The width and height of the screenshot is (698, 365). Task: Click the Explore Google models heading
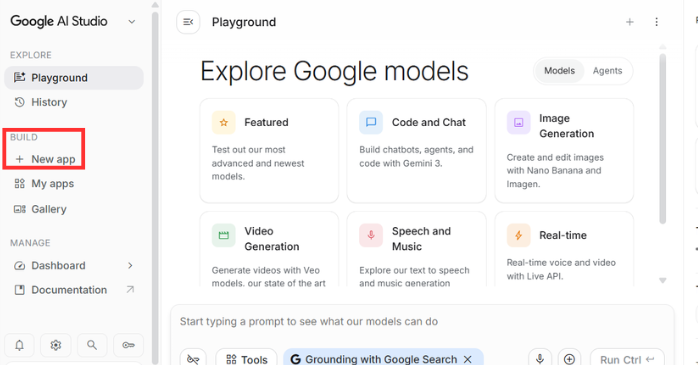pos(334,71)
